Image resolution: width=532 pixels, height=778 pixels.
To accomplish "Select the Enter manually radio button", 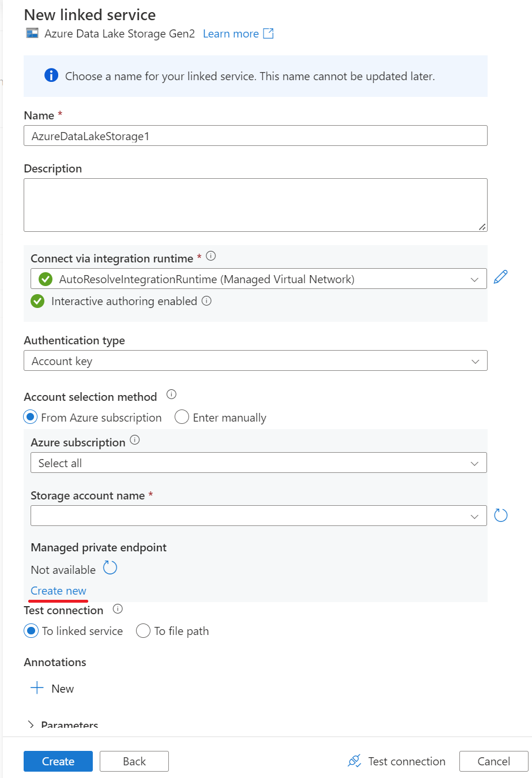I will 182,417.
